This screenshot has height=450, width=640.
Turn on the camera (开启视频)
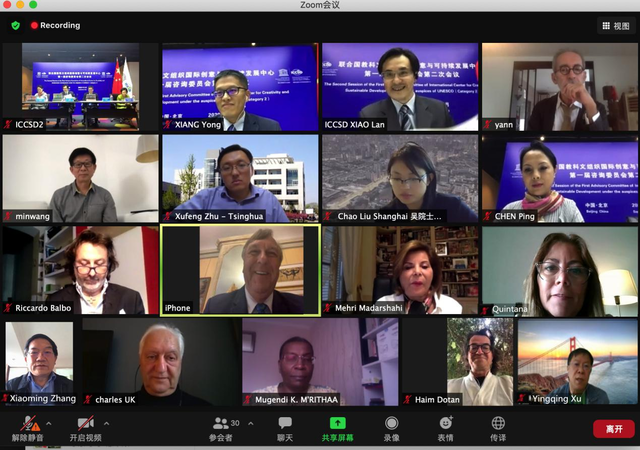84,428
